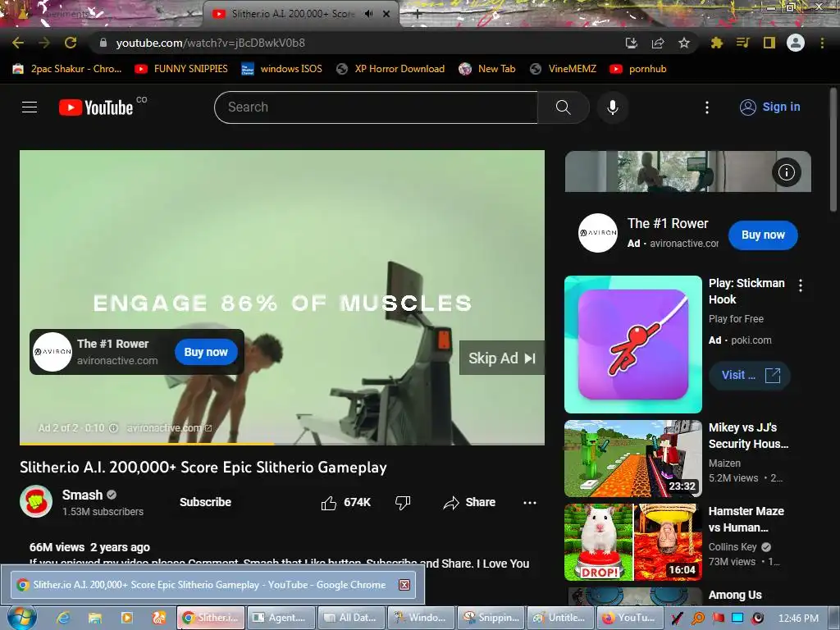Subscribe to the Smash channel

click(x=206, y=502)
